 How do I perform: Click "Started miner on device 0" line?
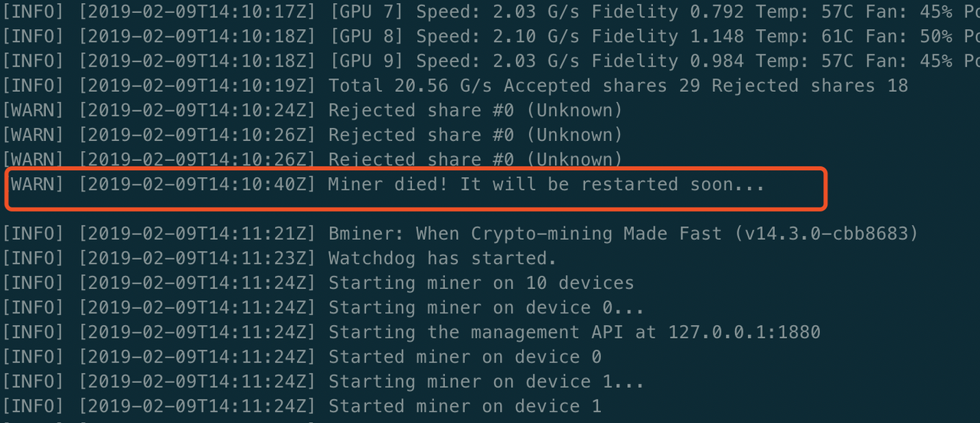click(301, 356)
